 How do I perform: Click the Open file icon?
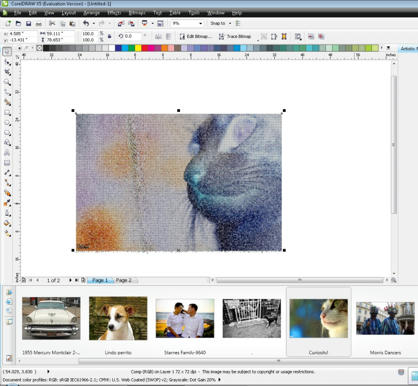(x=18, y=23)
